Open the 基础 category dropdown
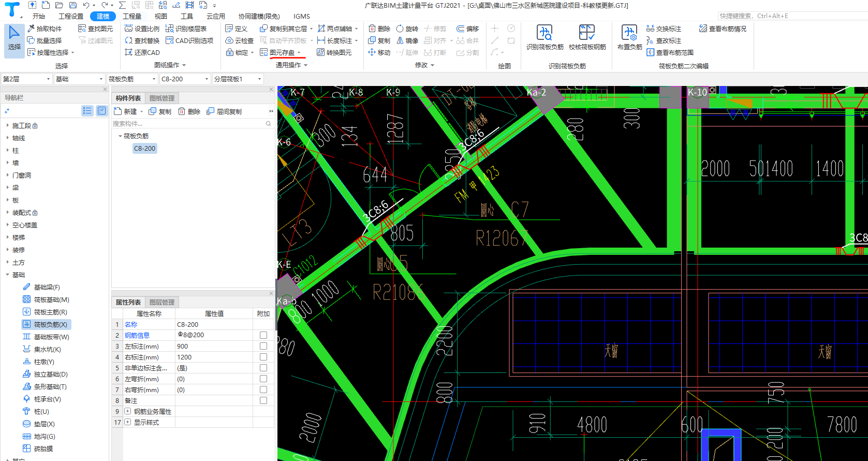The height and width of the screenshot is (461, 868). [x=79, y=79]
